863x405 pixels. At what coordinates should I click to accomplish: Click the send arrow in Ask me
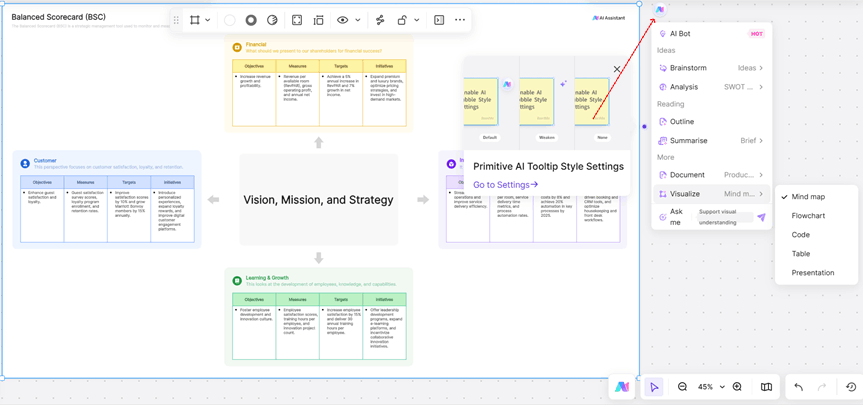point(761,217)
